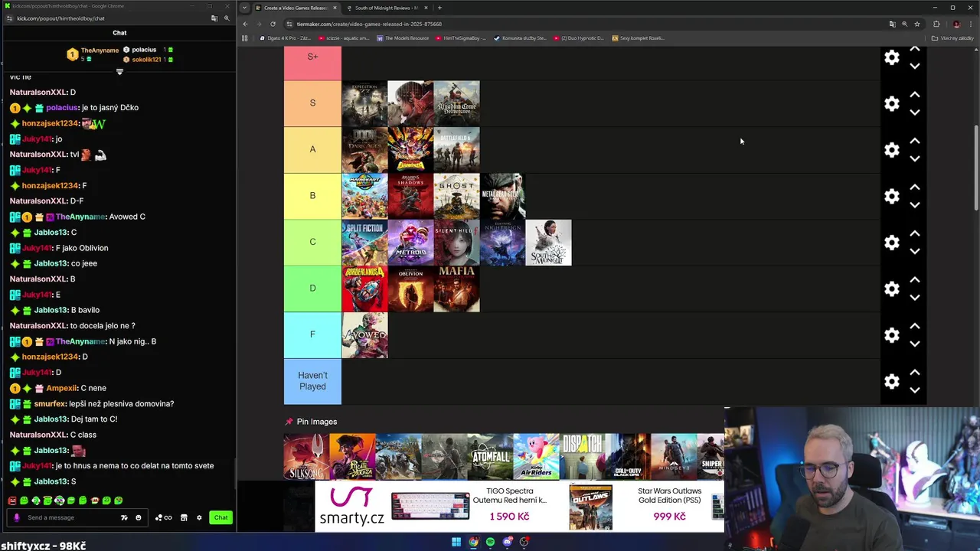The image size is (980, 551).
Task: Select Avowed cover in F tier
Action: tap(364, 335)
